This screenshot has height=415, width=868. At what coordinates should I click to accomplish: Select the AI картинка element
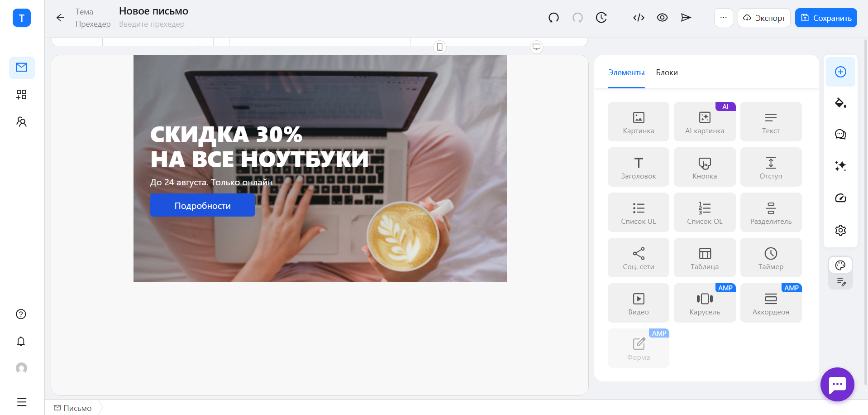coord(704,121)
